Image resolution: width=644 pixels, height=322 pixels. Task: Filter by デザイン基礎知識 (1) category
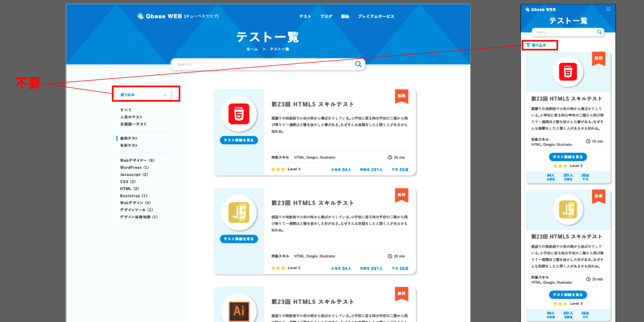[139, 217]
